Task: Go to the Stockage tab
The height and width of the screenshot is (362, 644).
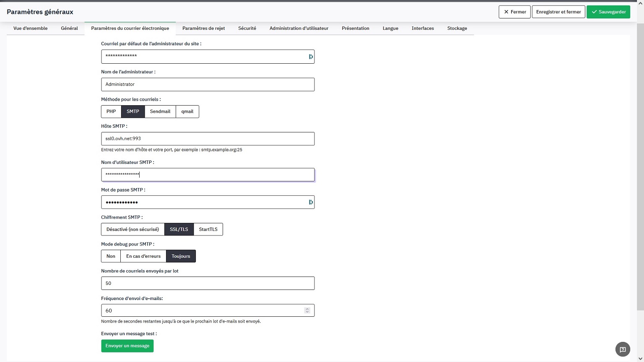Action: [457, 28]
